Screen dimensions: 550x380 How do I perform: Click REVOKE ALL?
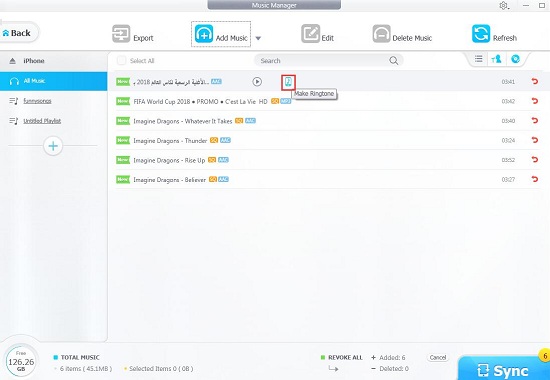(345, 358)
